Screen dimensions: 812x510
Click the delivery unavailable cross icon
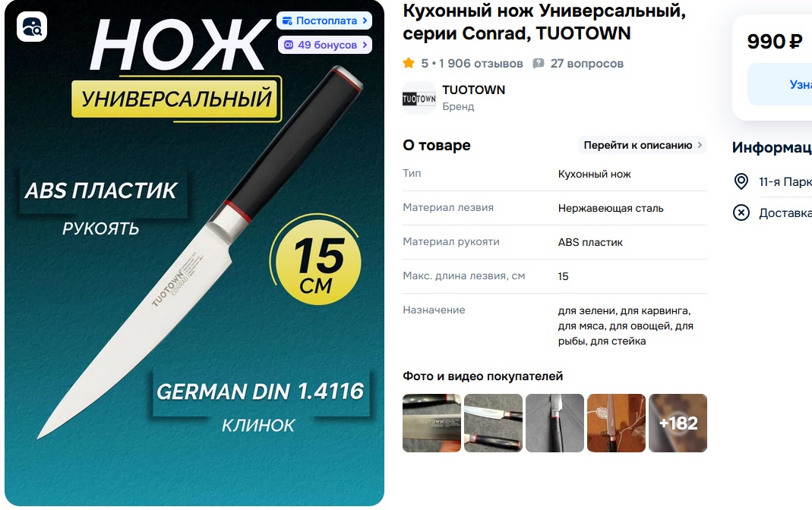click(x=741, y=212)
